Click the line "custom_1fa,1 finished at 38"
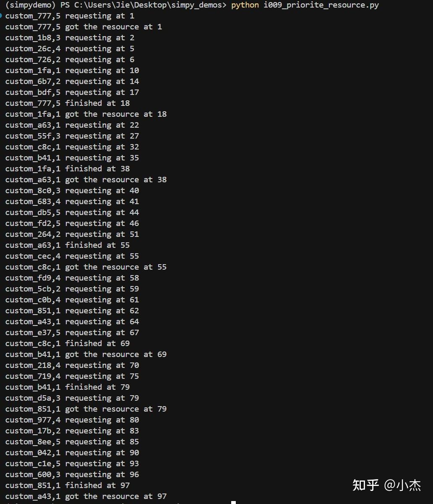 pyautogui.click(x=68, y=169)
